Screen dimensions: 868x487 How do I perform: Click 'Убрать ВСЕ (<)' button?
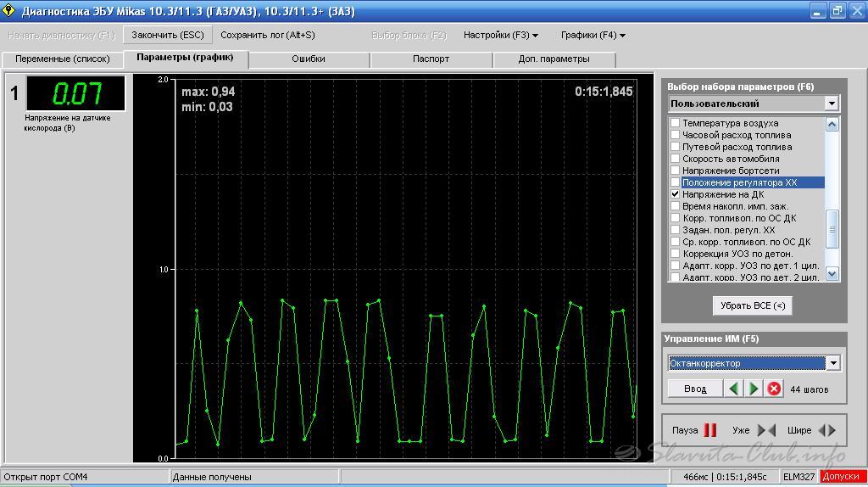(753, 305)
